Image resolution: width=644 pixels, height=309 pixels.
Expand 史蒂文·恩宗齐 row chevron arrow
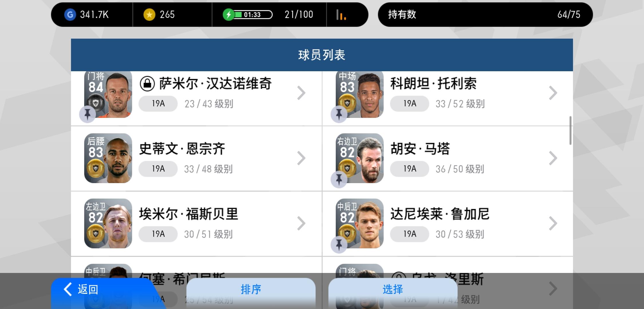(x=301, y=158)
